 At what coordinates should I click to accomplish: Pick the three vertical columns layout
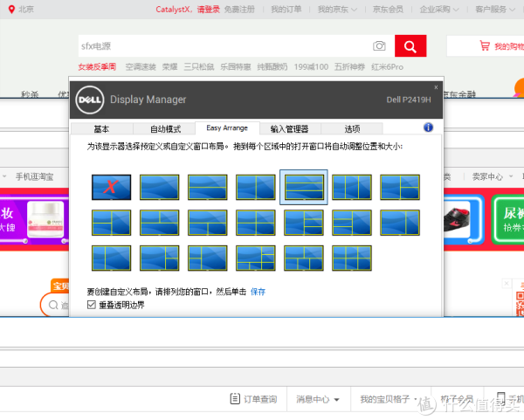[x=352, y=187]
